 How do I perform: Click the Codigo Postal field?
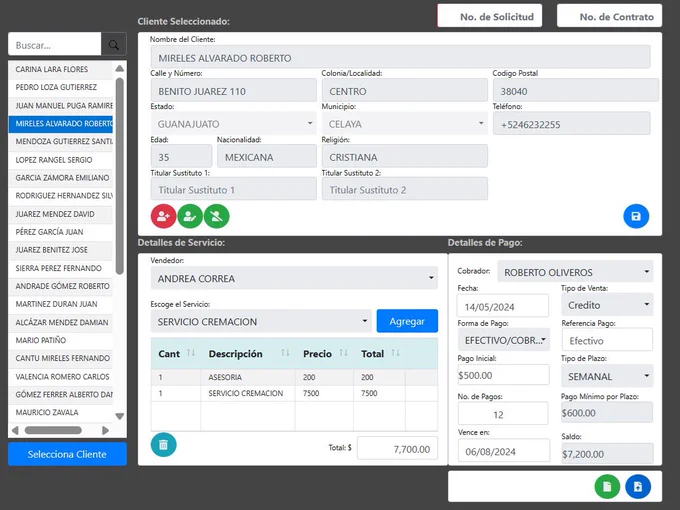tap(575, 91)
